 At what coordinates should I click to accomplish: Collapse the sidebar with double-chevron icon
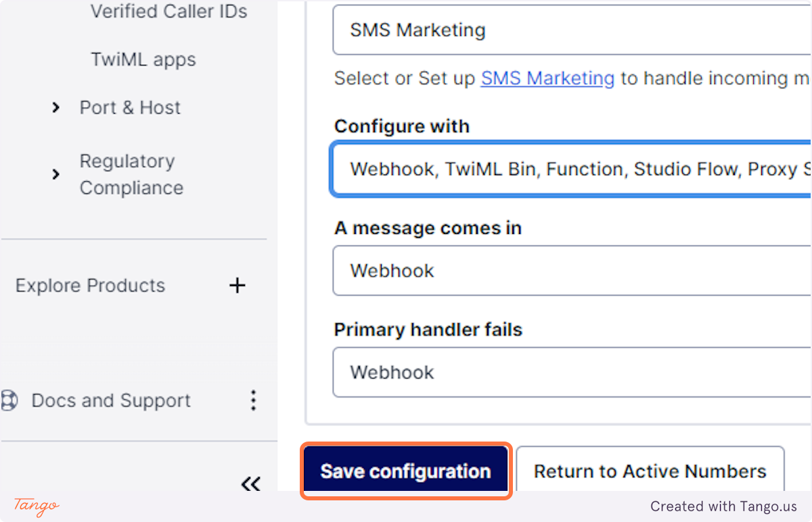[251, 483]
